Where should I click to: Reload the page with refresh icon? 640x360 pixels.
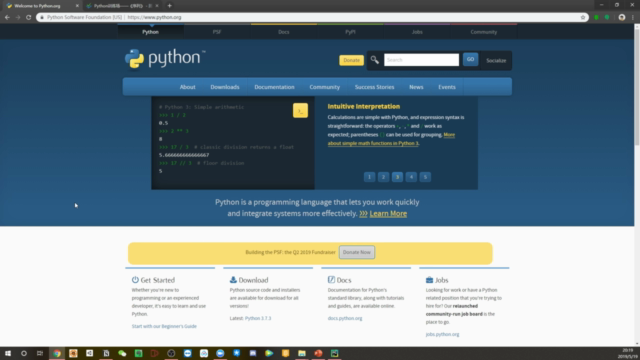click(x=29, y=17)
